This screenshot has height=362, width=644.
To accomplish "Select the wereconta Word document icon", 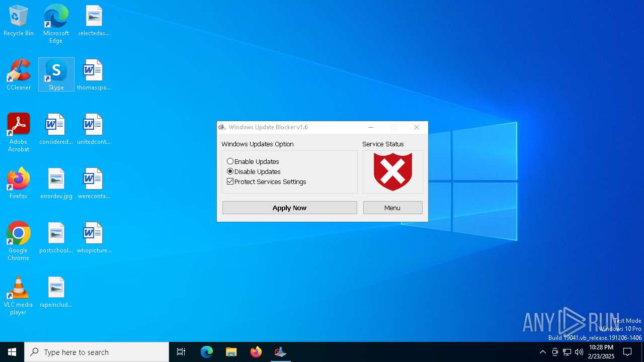I will 93,184.
